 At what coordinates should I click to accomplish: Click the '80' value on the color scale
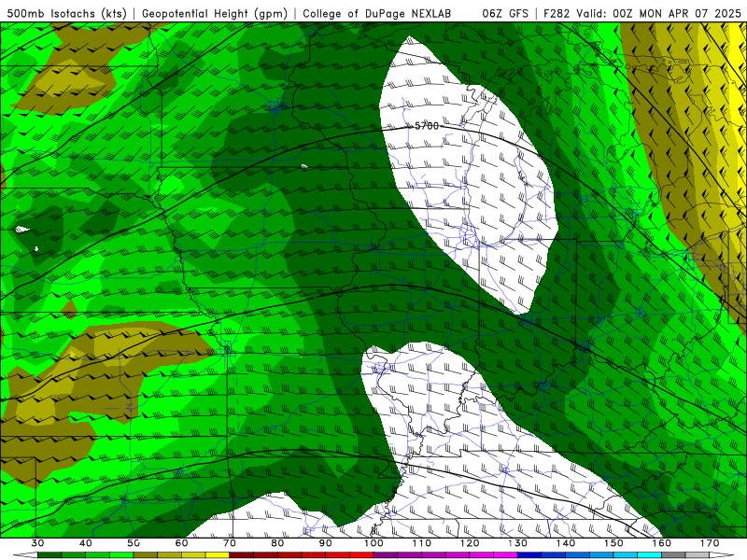pyautogui.click(x=277, y=543)
